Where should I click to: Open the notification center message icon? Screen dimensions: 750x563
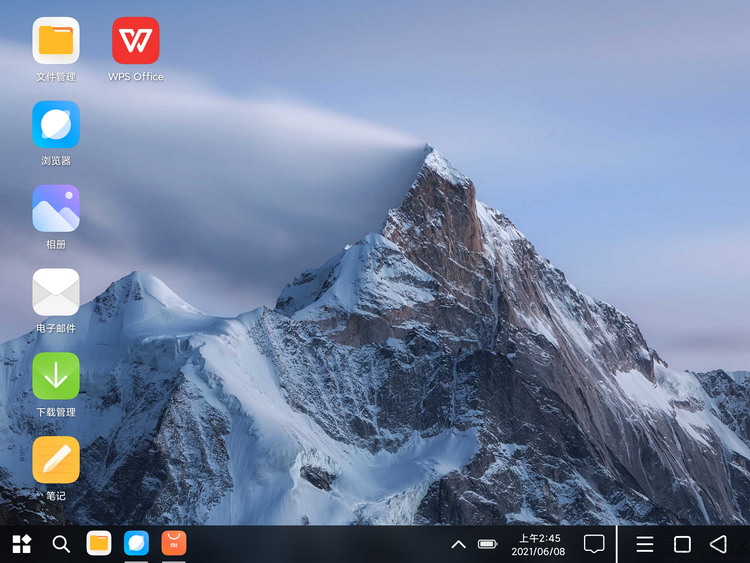tap(594, 544)
